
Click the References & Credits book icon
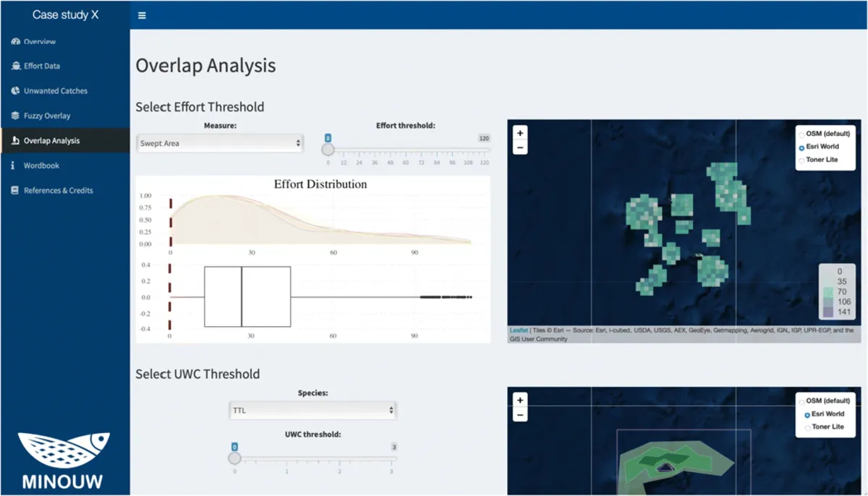(16, 191)
